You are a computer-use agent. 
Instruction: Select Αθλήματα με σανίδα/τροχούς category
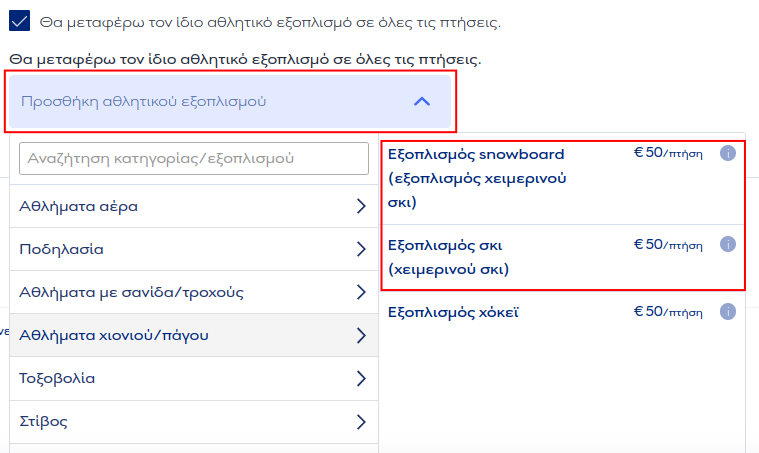coord(132,293)
